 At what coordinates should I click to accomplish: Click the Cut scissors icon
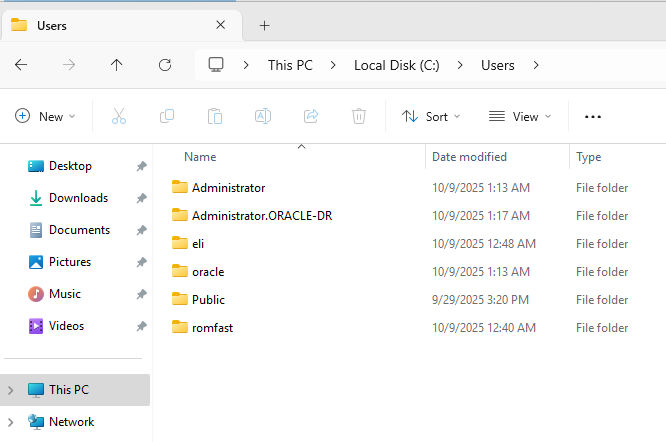[x=119, y=116]
